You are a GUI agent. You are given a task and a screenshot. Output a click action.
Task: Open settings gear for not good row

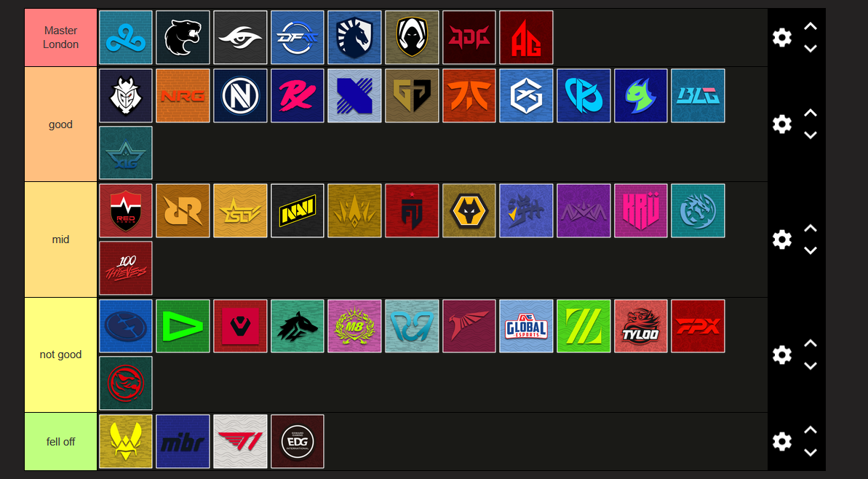point(781,355)
